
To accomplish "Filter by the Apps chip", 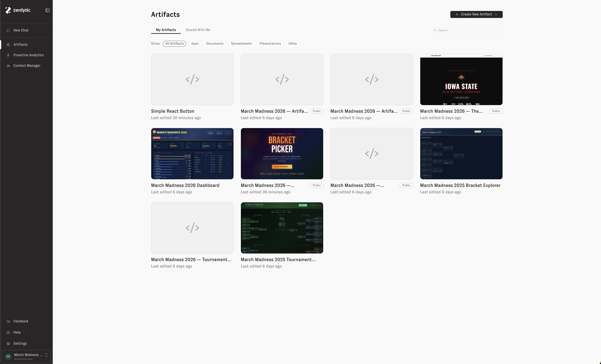I will [195, 44].
